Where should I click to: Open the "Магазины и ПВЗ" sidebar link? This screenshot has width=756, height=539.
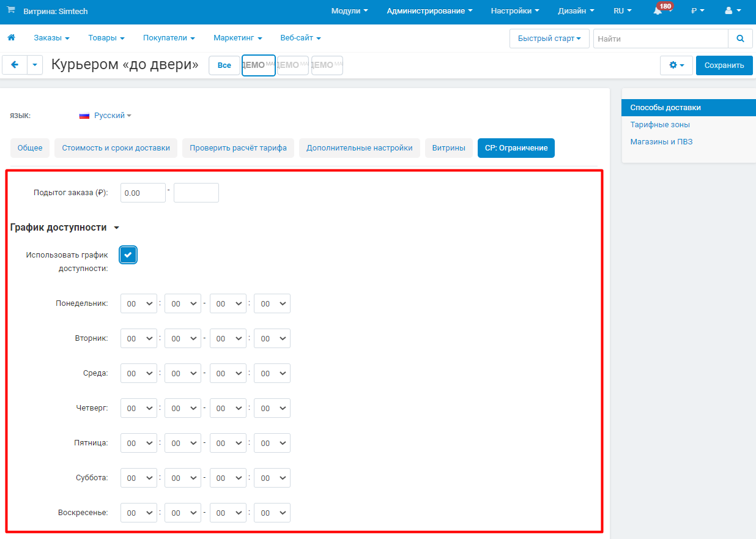(661, 142)
